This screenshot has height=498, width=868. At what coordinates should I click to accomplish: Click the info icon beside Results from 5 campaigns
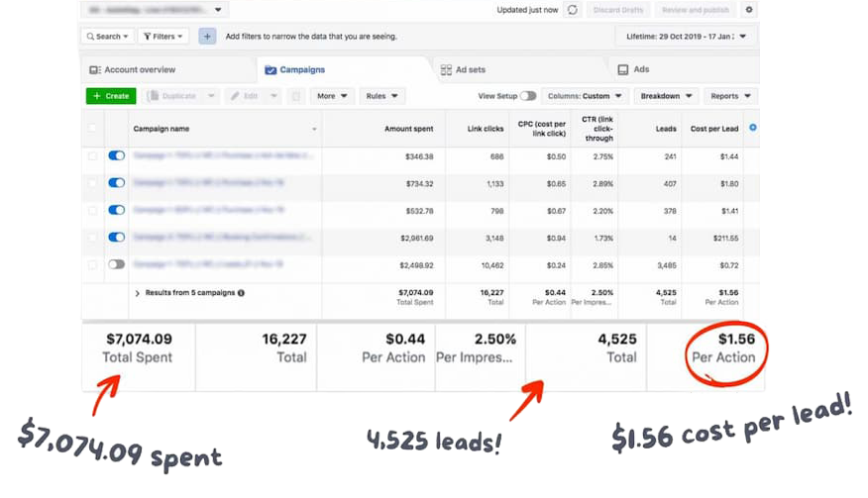[241, 293]
